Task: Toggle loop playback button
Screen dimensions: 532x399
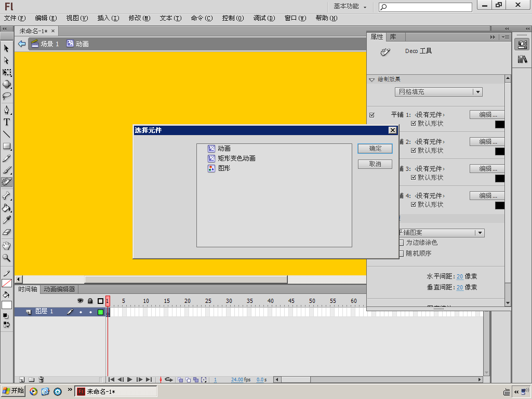Action: 169,380
